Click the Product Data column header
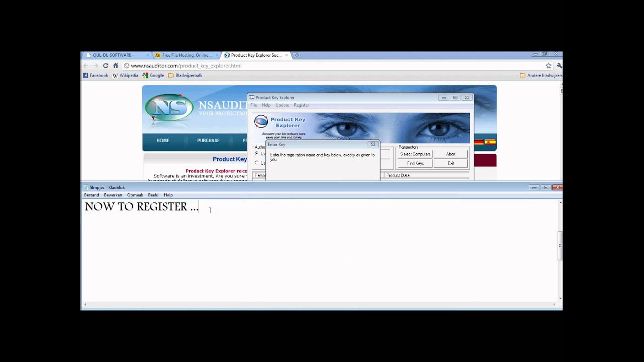This screenshot has height=362, width=644. [x=427, y=175]
